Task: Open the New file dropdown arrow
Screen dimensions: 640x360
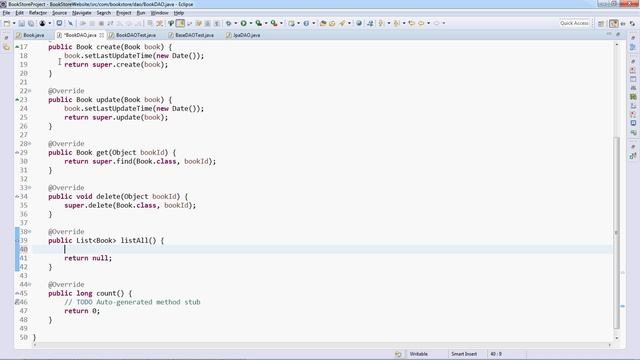Action: 14,23
